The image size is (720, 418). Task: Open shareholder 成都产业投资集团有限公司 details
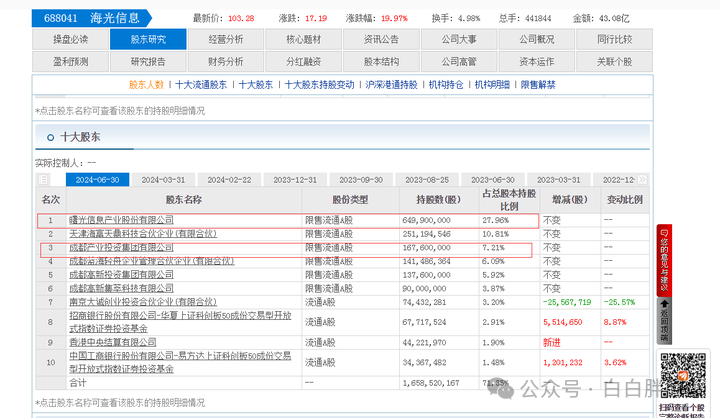pyautogui.click(x=121, y=248)
